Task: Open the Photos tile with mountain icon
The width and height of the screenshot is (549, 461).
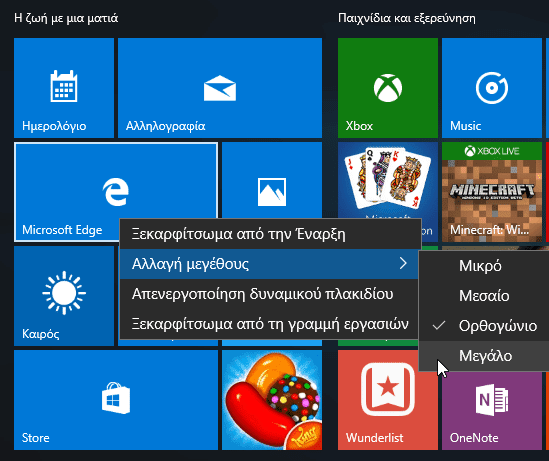Action: (x=272, y=180)
